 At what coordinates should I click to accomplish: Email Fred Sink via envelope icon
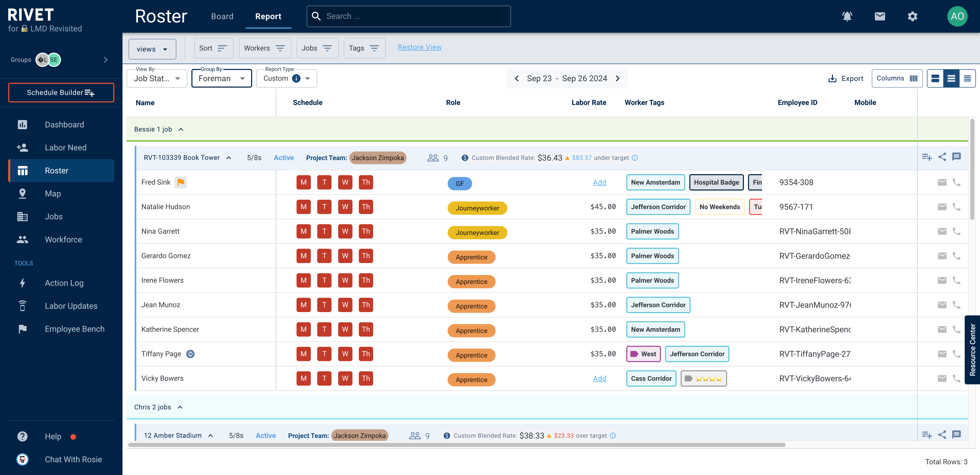coord(941,182)
